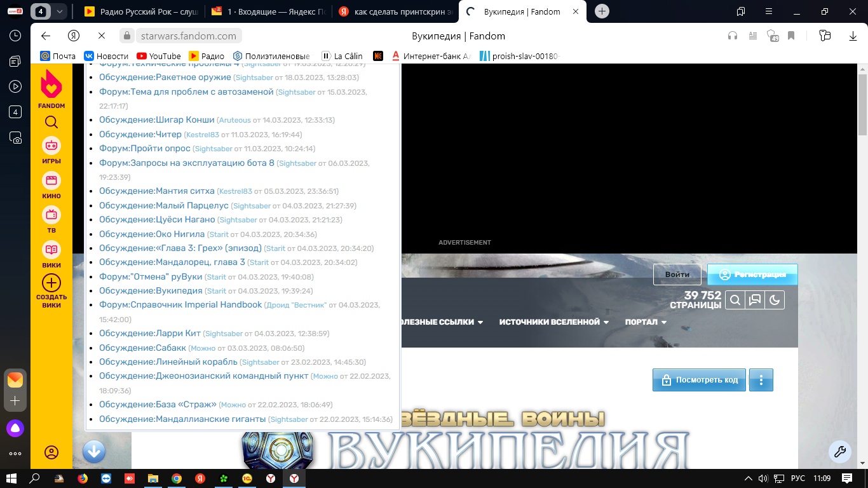Open the YouTube bookmark
This screenshot has width=868, height=488.
click(159, 56)
